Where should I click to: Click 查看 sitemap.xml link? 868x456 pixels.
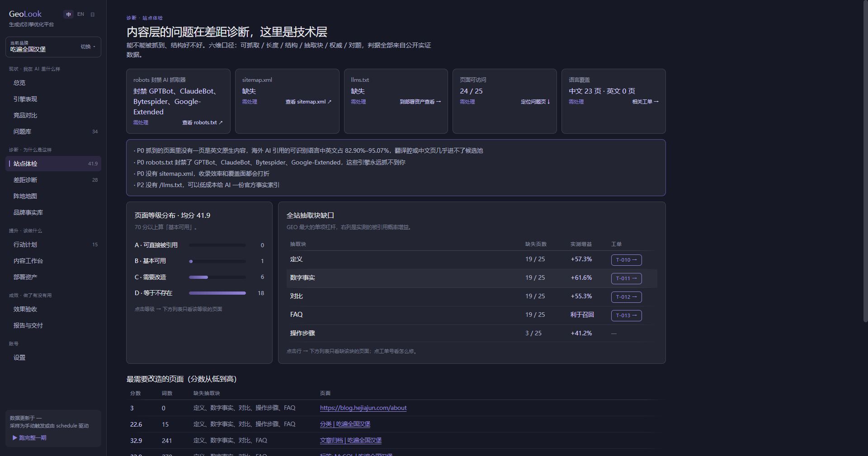(x=308, y=102)
